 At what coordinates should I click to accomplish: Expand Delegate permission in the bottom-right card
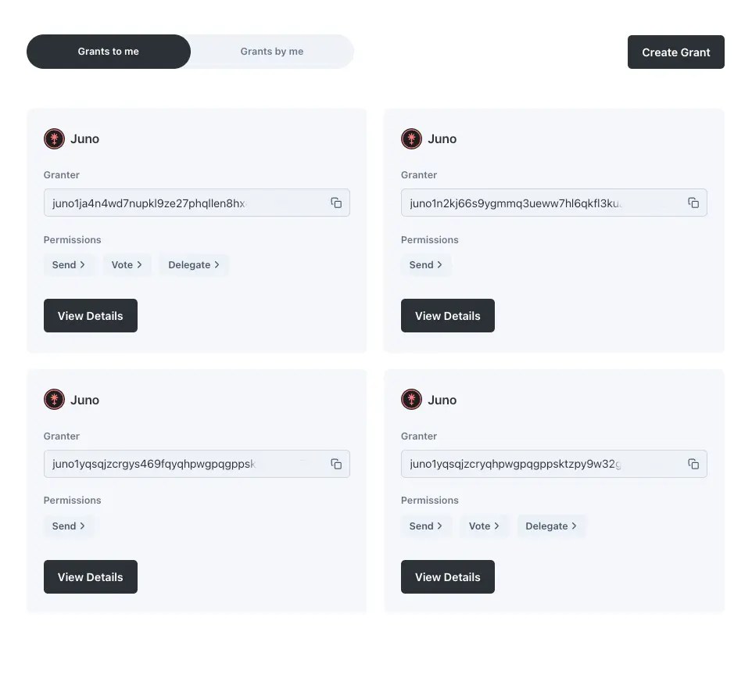point(551,526)
